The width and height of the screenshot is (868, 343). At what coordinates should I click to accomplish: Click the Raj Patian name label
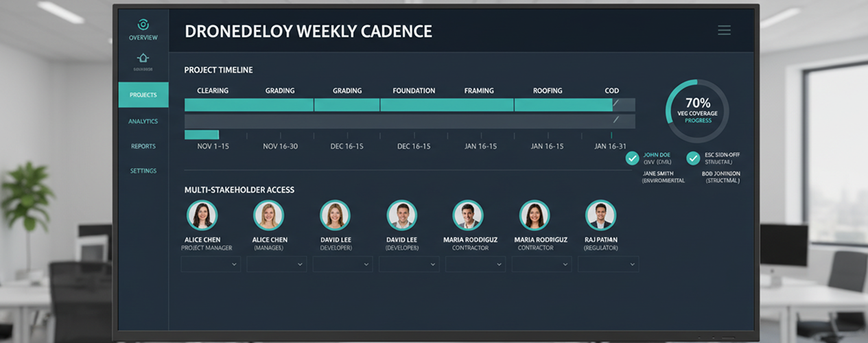[601, 240]
